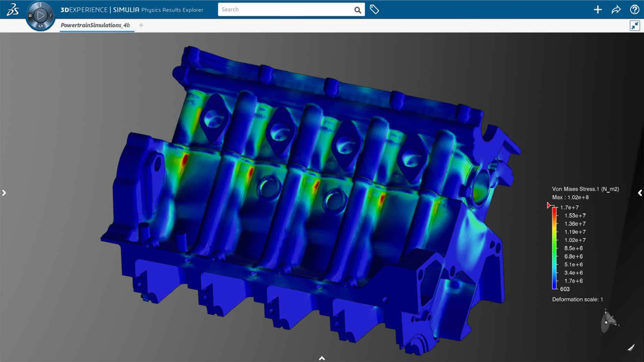This screenshot has width=644, height=362.
Task: Click the 3D navigation axes widget
Action: tap(608, 320)
